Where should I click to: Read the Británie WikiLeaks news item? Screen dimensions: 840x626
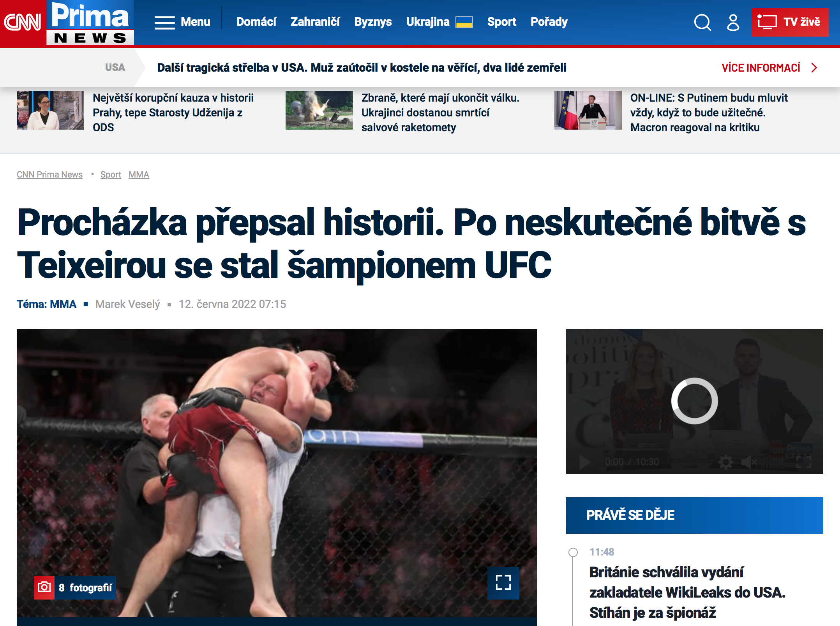[687, 593]
